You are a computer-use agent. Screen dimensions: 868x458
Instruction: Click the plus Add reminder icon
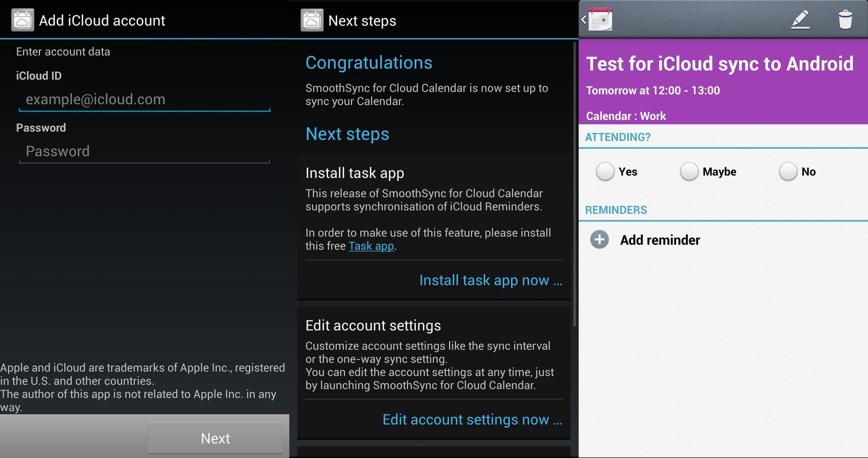(x=599, y=240)
